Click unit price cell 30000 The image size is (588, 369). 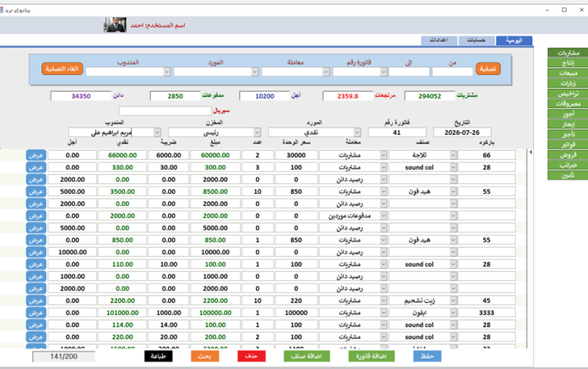296,155
